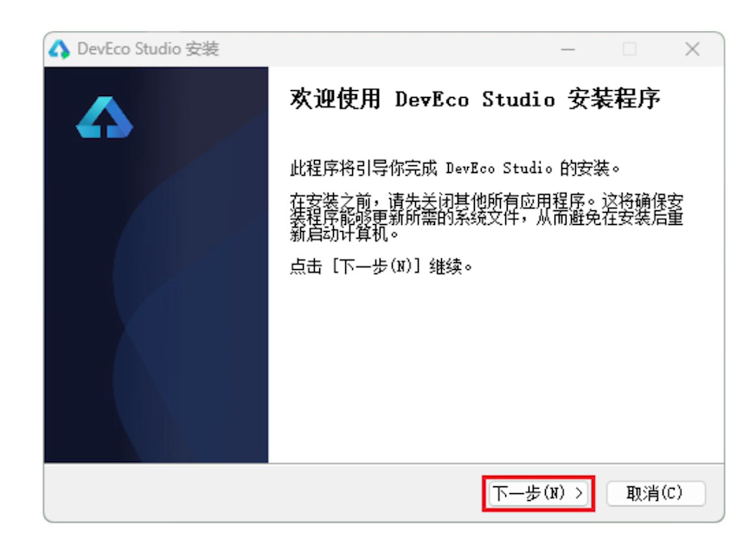This screenshot has width=756, height=552.
Task: Click the text '点击 [下一步(N)] 继续。'
Action: click(x=381, y=266)
